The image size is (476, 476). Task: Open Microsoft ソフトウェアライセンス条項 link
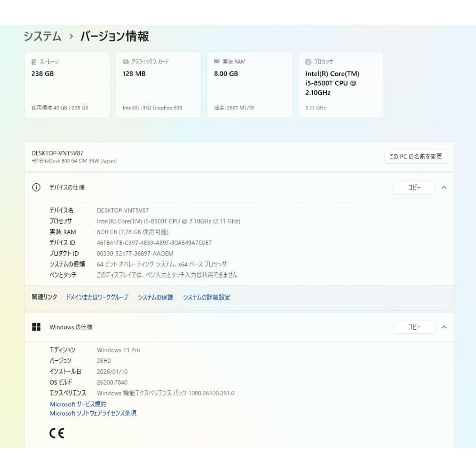click(x=93, y=413)
